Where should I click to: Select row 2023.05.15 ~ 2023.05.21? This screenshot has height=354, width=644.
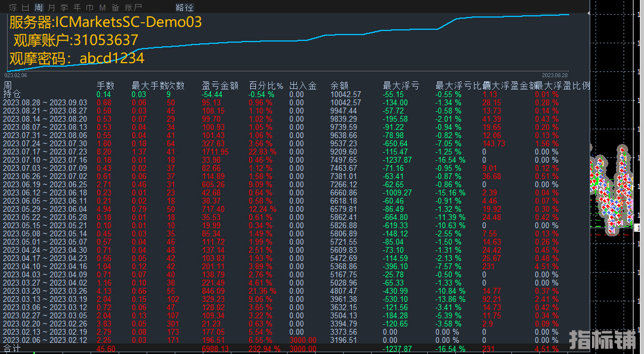(45, 226)
